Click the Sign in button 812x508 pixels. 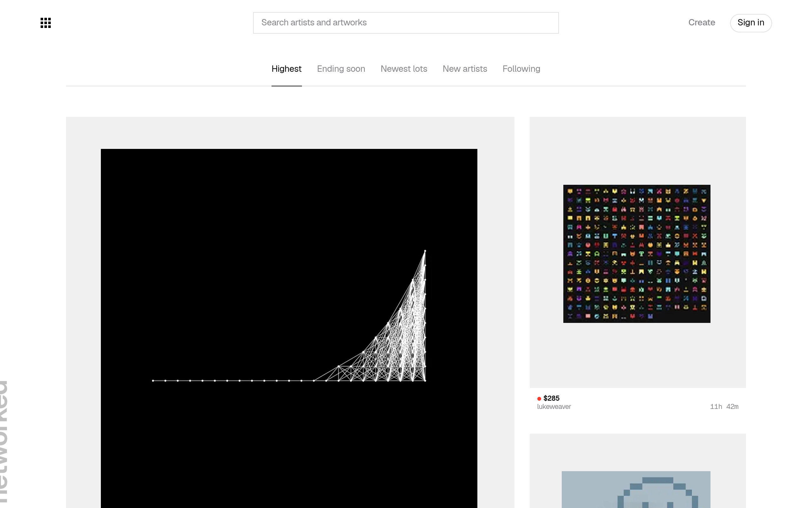click(751, 23)
